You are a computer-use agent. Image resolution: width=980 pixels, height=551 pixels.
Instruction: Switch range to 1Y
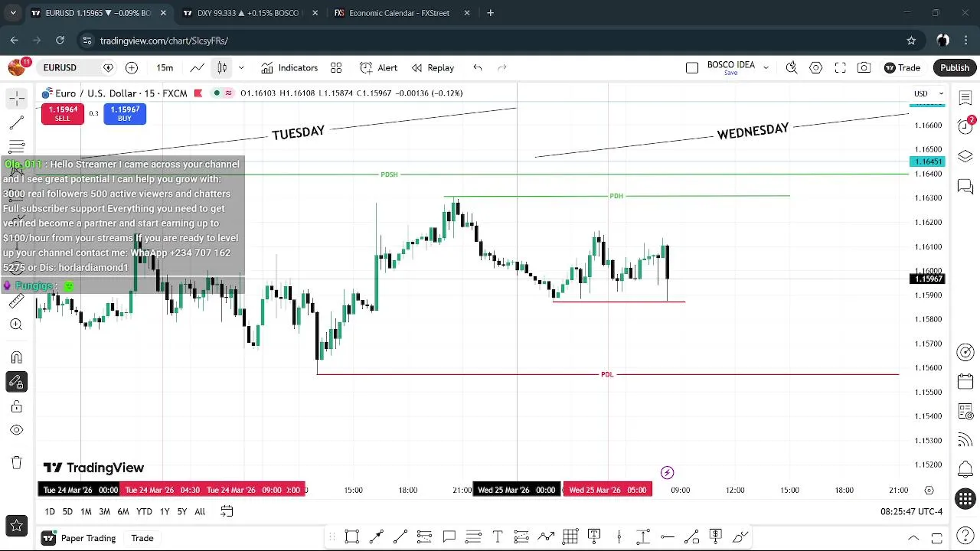pyautogui.click(x=165, y=511)
